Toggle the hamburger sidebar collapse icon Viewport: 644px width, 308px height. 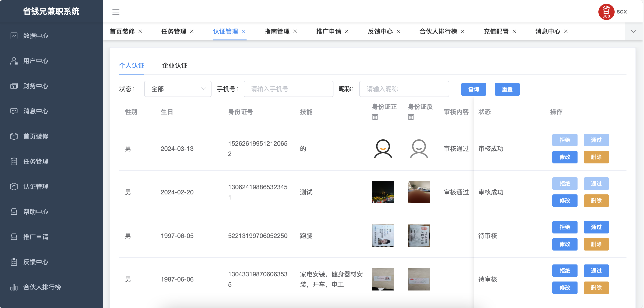click(x=115, y=12)
